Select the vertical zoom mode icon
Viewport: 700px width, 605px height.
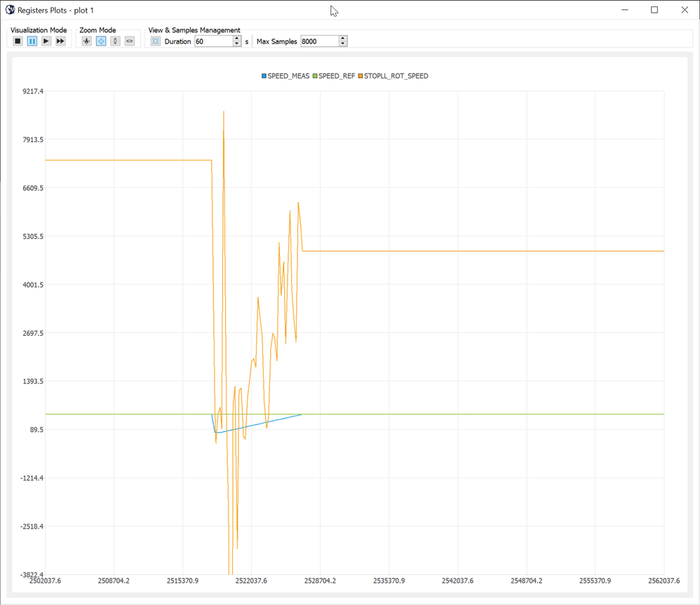[115, 41]
